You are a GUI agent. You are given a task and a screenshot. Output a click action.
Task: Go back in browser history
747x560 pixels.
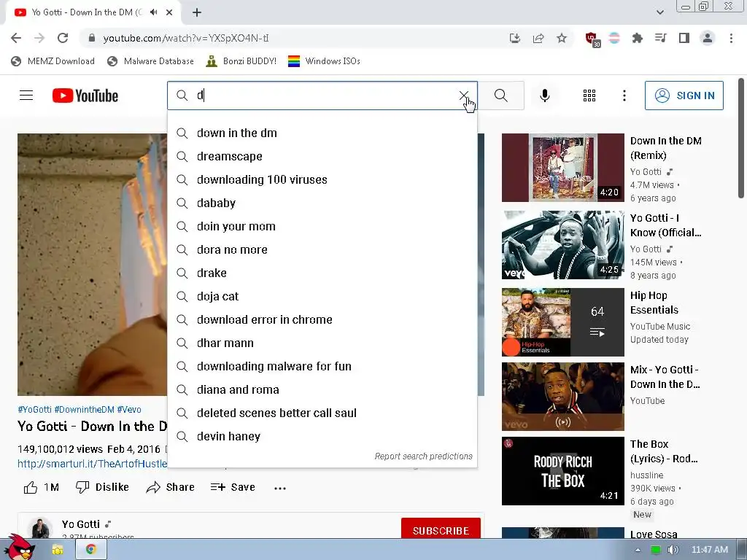pos(16,38)
